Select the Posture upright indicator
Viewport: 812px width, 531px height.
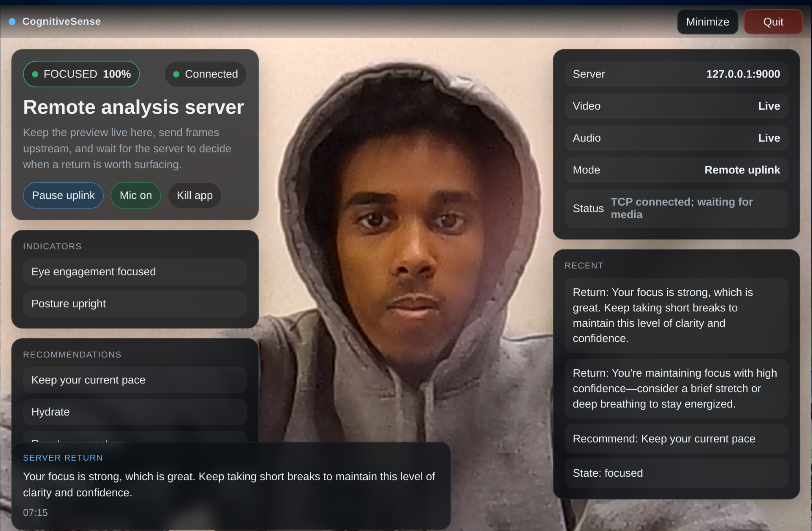pyautogui.click(x=135, y=304)
